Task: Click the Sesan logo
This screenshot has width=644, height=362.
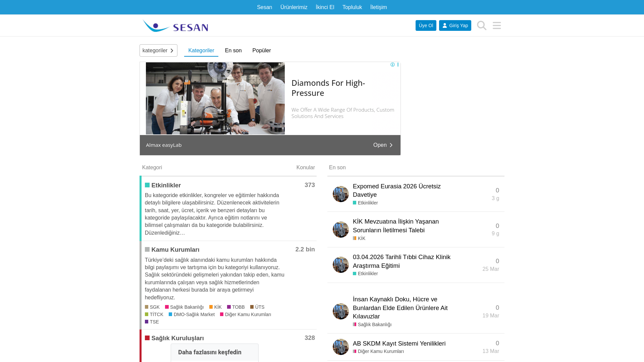Action: click(175, 25)
